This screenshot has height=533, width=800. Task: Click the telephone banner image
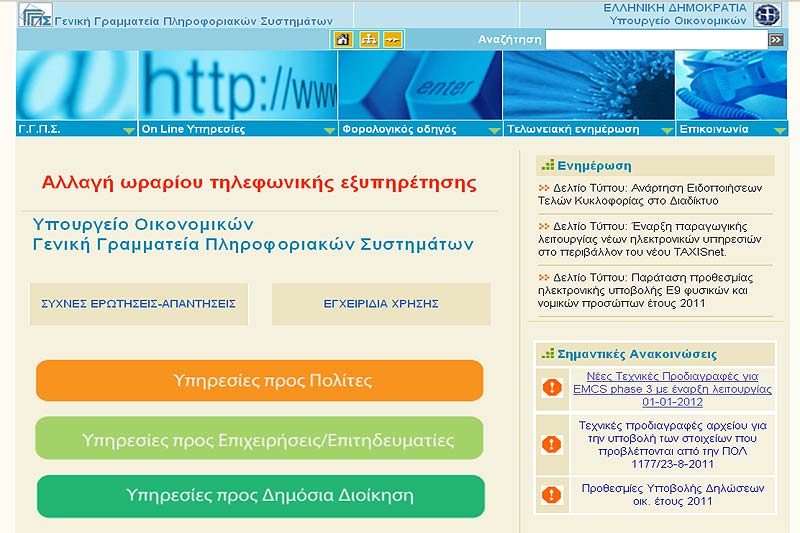pos(732,85)
